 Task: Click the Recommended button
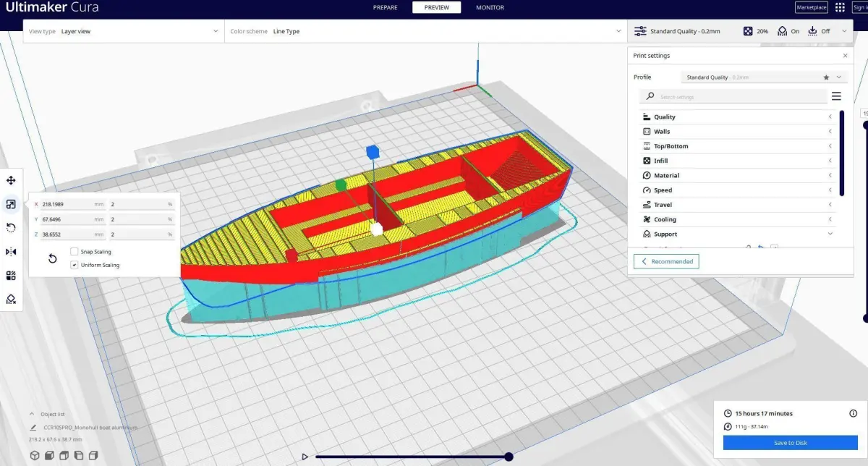(x=666, y=261)
